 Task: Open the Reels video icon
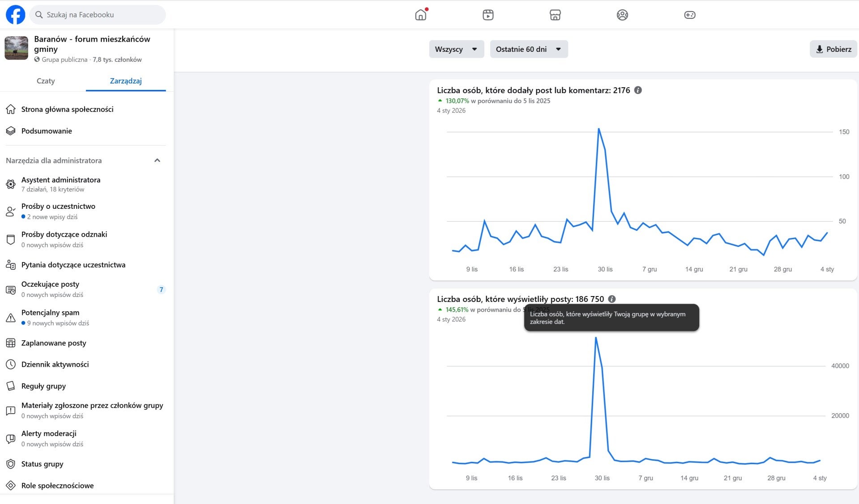click(488, 15)
